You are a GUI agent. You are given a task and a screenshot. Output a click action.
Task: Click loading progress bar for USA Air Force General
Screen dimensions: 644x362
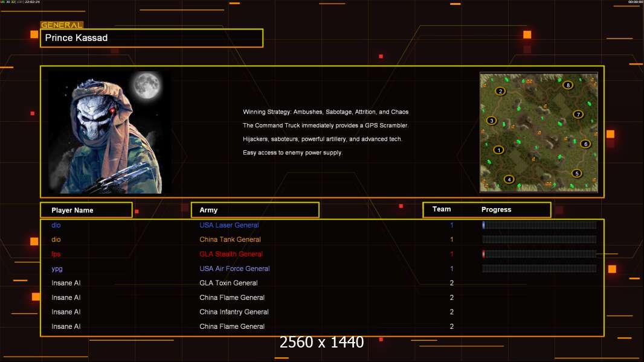click(539, 268)
